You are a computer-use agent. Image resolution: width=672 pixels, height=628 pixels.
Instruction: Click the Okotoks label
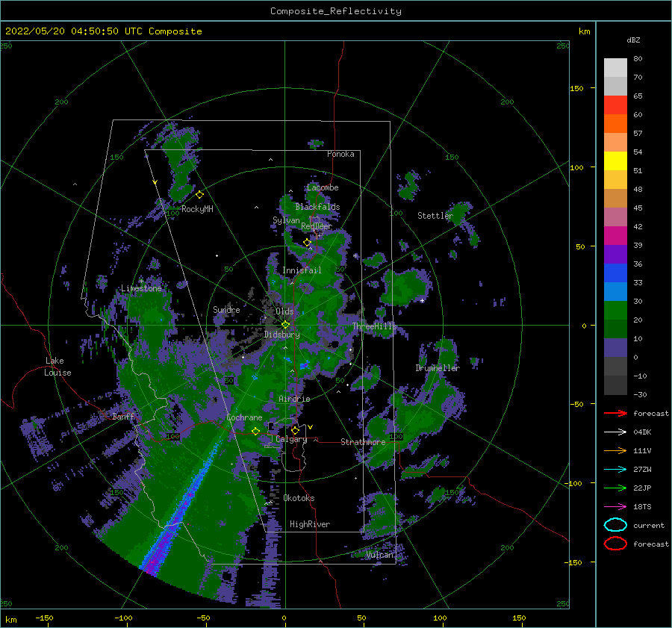pos(299,498)
